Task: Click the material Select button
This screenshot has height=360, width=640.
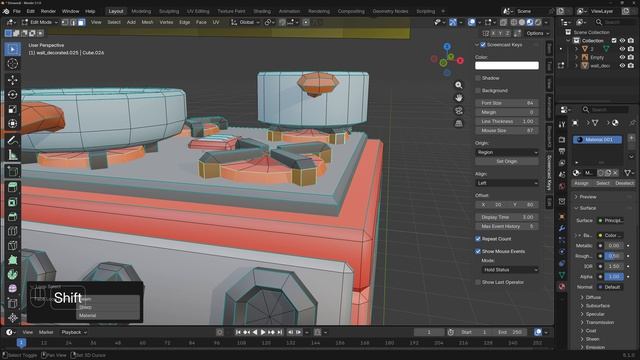Action: pos(602,183)
